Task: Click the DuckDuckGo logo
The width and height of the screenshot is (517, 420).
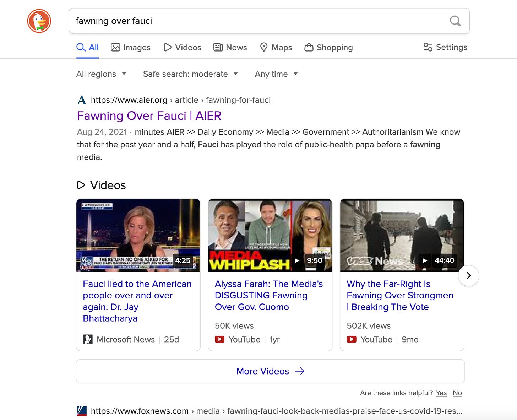Action: coord(39,21)
